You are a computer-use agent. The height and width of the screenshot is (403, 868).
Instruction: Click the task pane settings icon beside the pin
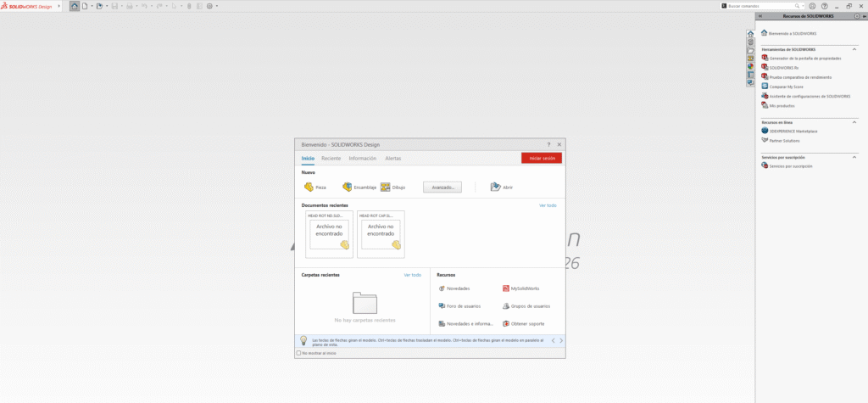(x=857, y=17)
